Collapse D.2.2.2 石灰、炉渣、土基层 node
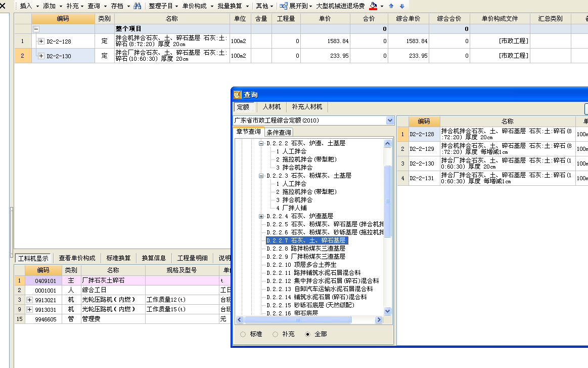The width and height of the screenshot is (588, 368). [261, 143]
